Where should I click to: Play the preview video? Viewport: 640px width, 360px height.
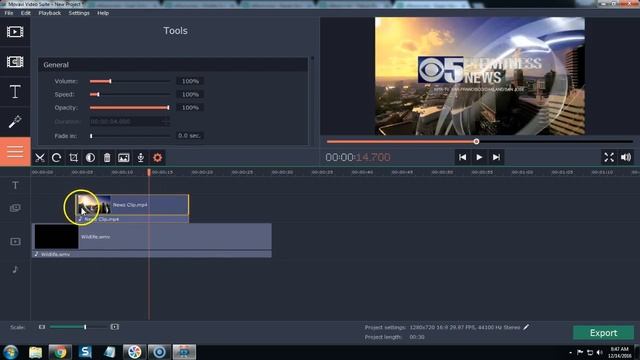(x=479, y=157)
